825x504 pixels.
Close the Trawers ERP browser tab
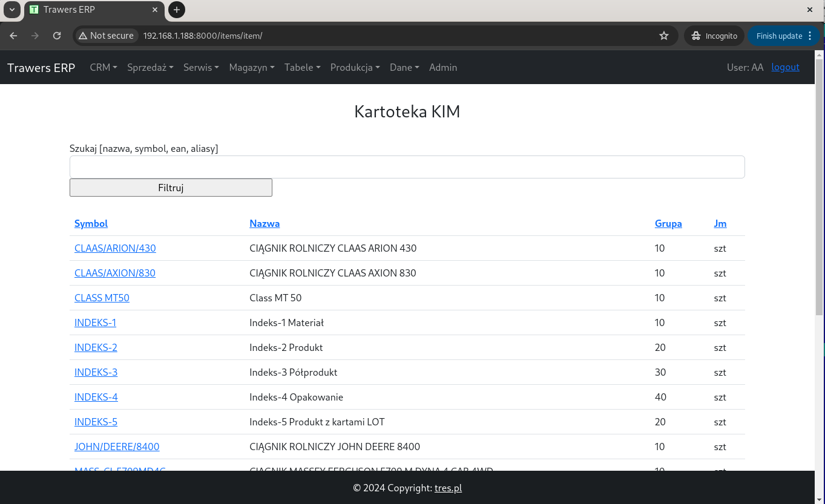[156, 10]
